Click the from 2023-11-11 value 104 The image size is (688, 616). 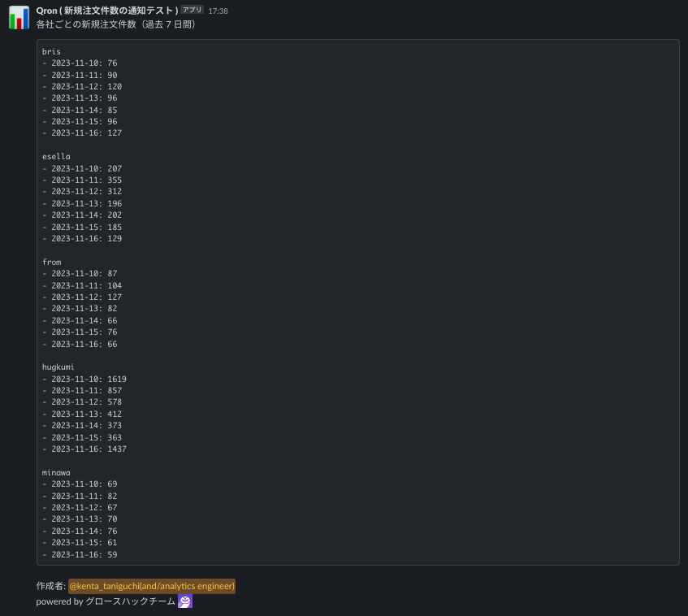tap(115, 286)
